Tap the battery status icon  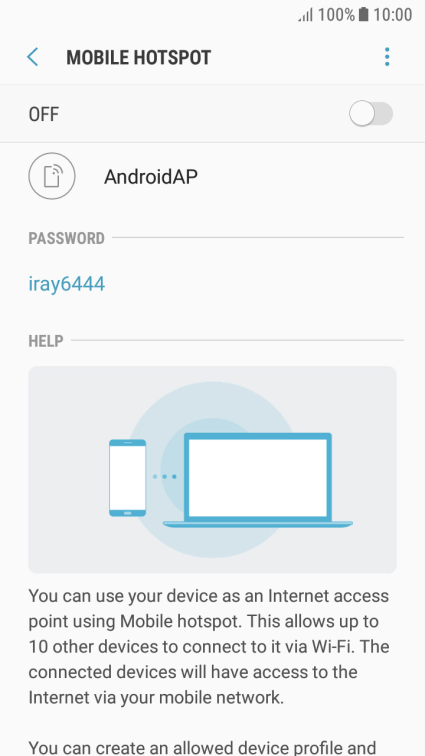363,14
